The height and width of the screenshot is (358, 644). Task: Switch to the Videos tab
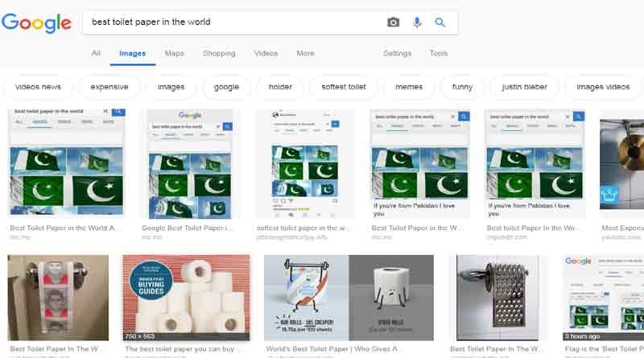(266, 54)
